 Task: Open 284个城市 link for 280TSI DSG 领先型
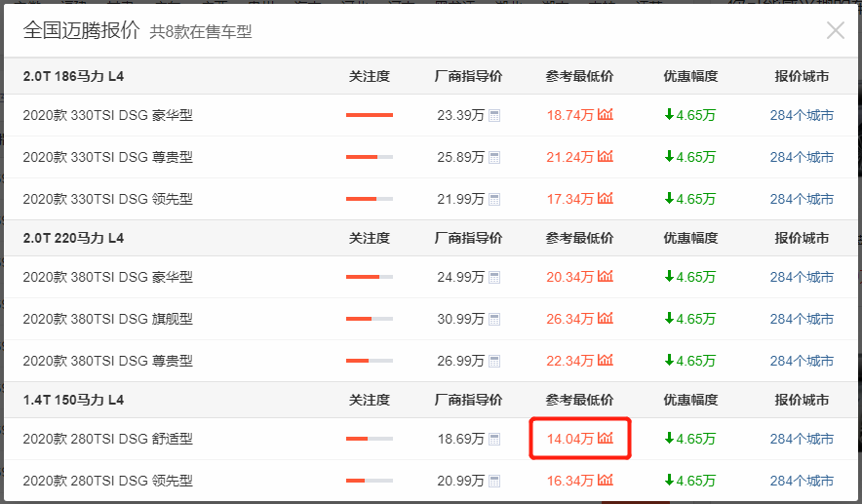802,481
